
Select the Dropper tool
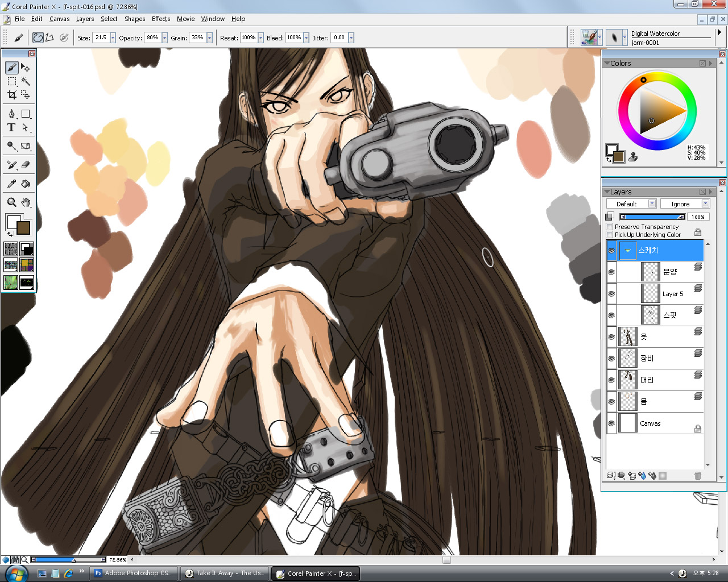tap(12, 184)
